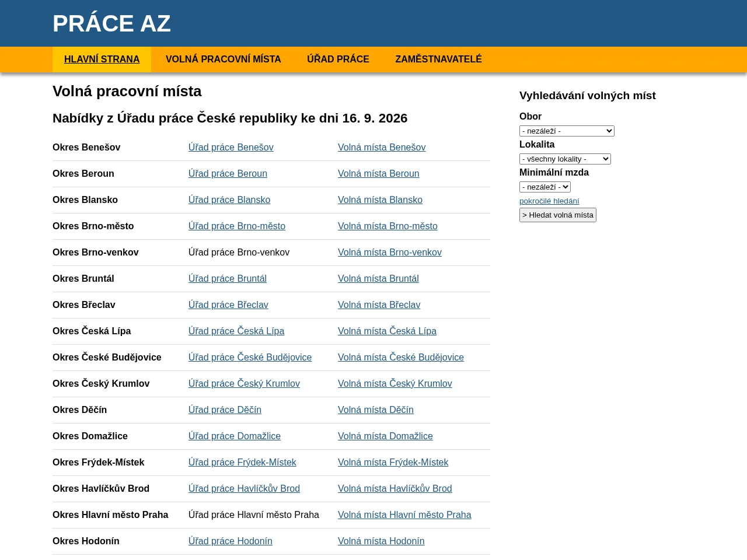
Task: Select the HLAVNÍ STRANA menu item
Action: coord(102,60)
